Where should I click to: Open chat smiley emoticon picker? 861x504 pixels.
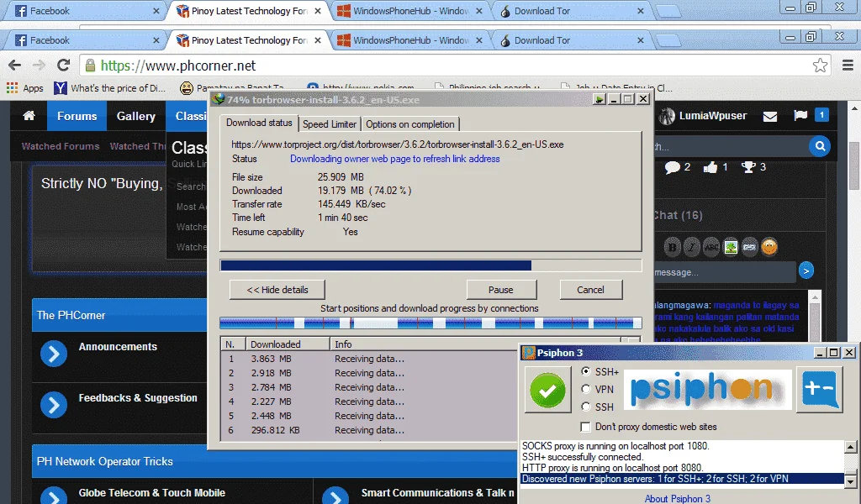769,247
